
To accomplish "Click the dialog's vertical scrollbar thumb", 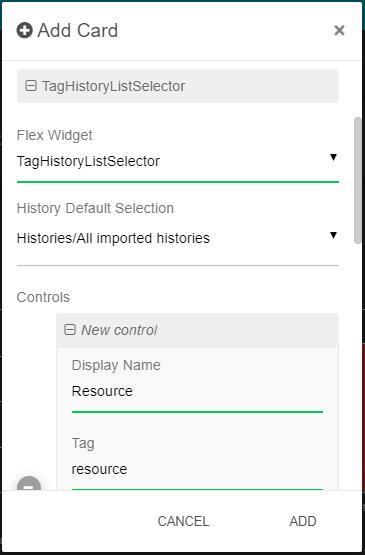I will click(358, 181).
